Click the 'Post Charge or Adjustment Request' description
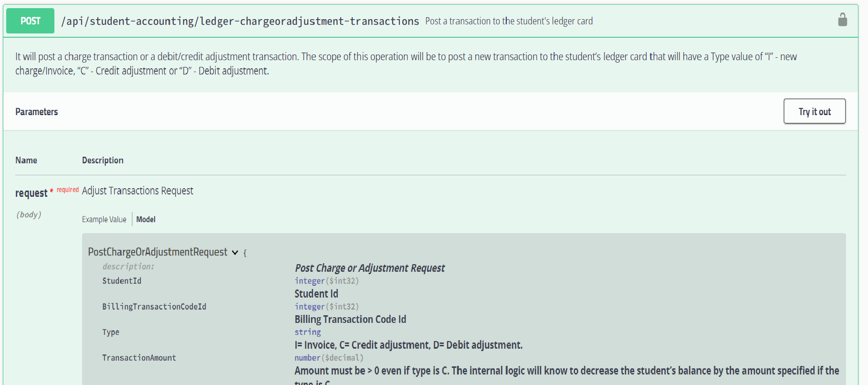This screenshot has width=868, height=385. coord(369,268)
